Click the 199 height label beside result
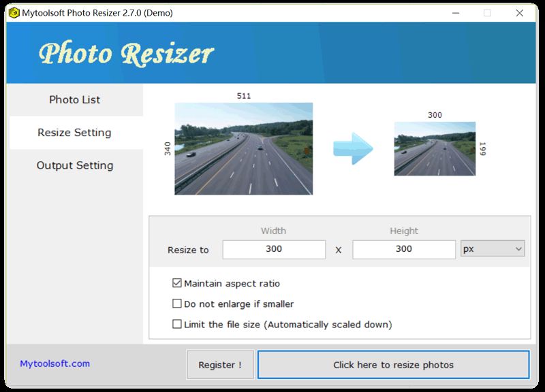Image resolution: width=545 pixels, height=392 pixels. (x=482, y=148)
